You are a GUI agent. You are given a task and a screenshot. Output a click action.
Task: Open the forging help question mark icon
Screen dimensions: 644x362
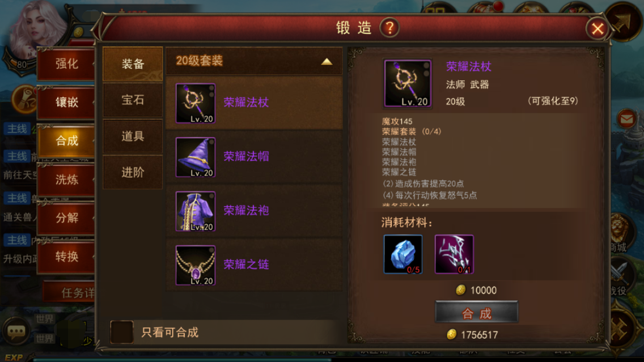tap(389, 28)
